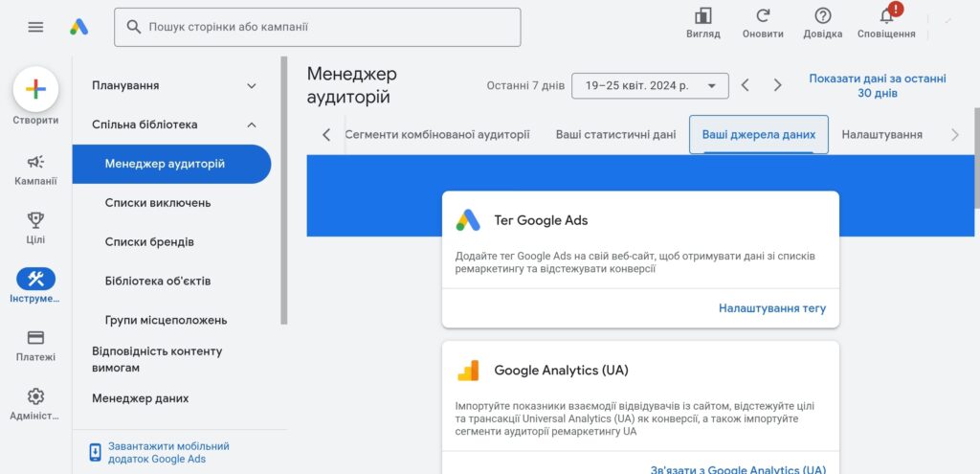This screenshot has height=474, width=980.
Task: Open Кампанії from the sidebar
Action: click(x=35, y=169)
